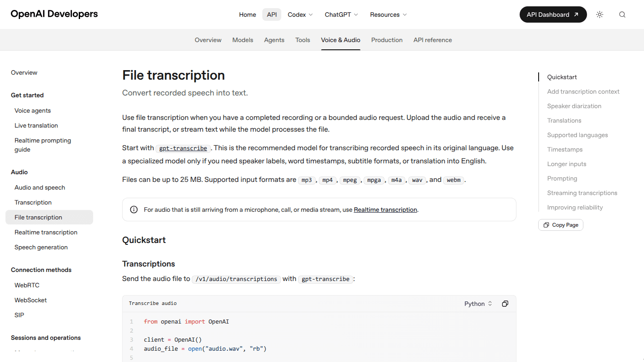
Task: Select API in the top navigation
Action: coord(272,14)
